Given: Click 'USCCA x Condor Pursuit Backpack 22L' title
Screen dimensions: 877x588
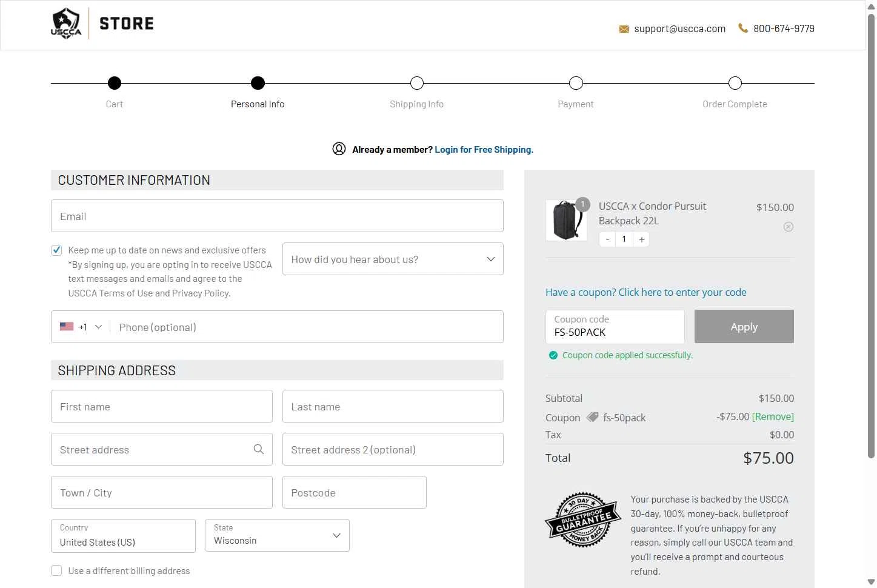Looking at the screenshot, I should point(652,213).
